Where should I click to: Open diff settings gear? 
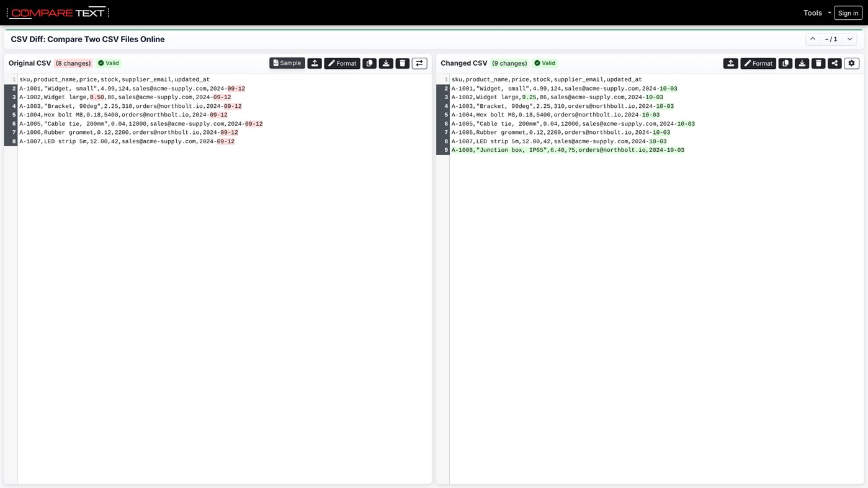click(851, 63)
